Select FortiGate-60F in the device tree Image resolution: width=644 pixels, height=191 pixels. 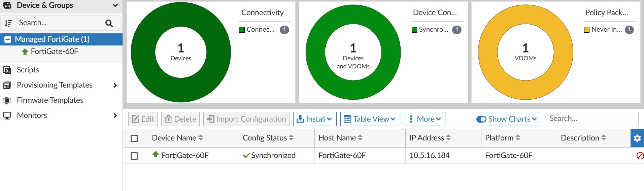tap(55, 51)
